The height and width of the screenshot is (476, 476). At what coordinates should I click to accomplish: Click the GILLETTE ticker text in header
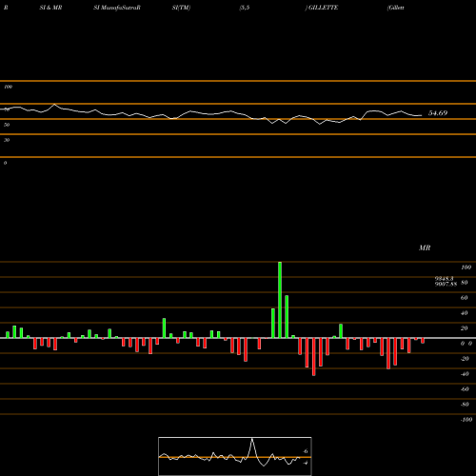click(x=323, y=8)
